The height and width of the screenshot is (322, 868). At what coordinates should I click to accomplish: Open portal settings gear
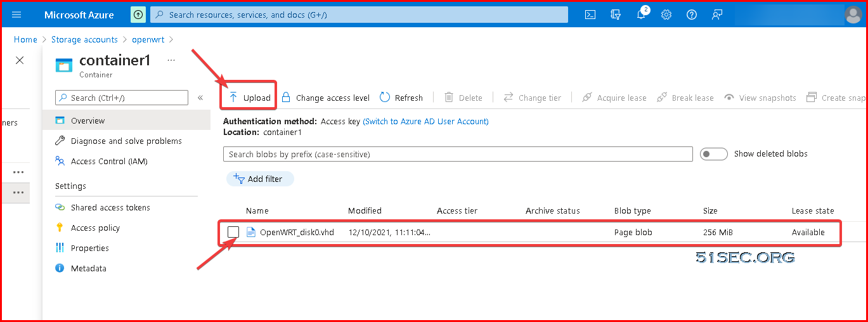tap(666, 15)
